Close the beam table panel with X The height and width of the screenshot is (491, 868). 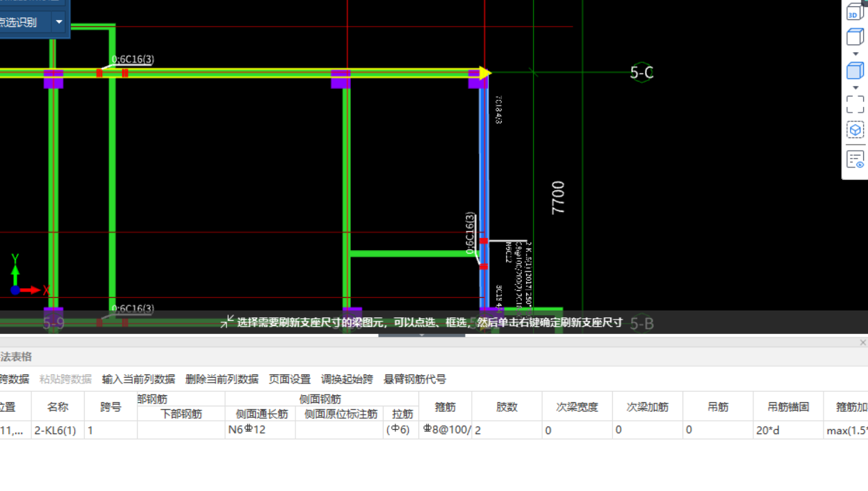[x=862, y=342]
